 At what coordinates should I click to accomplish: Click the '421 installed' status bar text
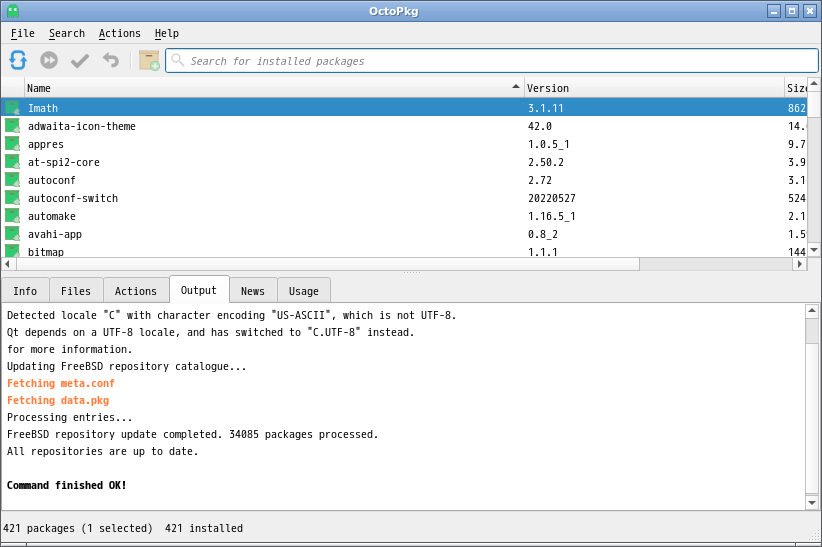click(x=204, y=528)
